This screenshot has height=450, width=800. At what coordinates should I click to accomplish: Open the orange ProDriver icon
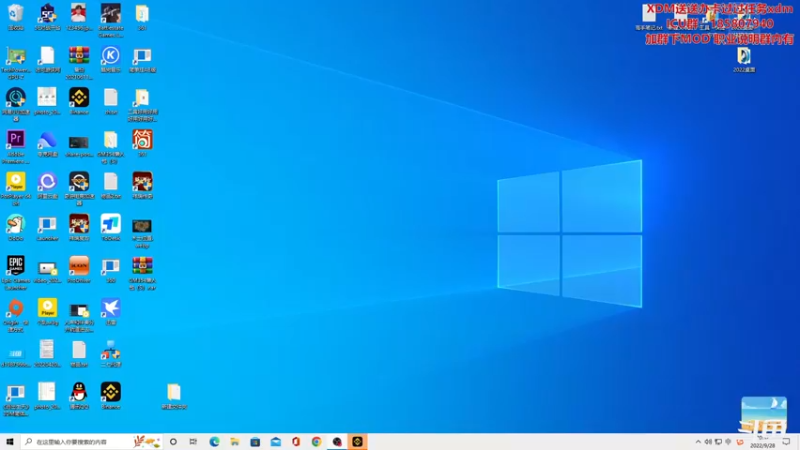79,266
